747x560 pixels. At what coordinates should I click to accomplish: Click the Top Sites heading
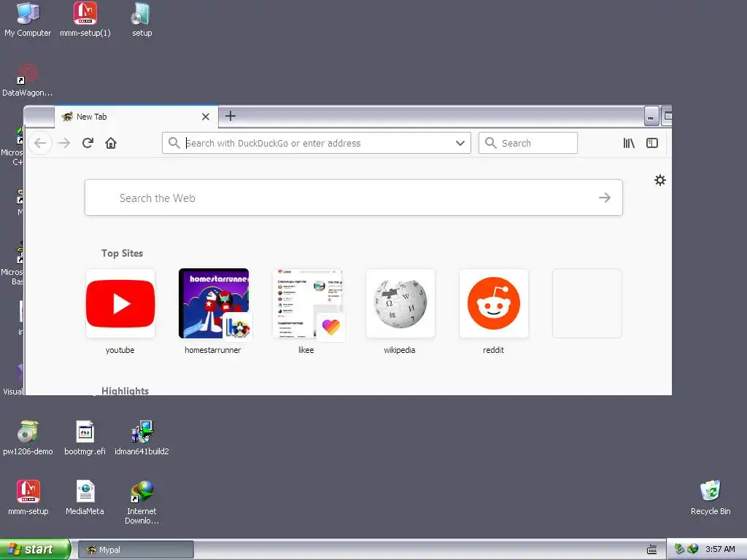tap(122, 253)
